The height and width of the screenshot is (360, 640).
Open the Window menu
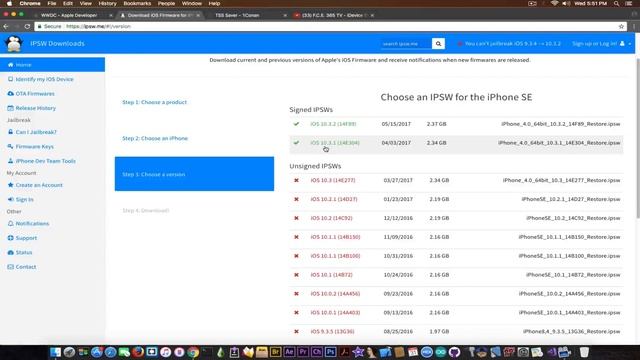191,3
